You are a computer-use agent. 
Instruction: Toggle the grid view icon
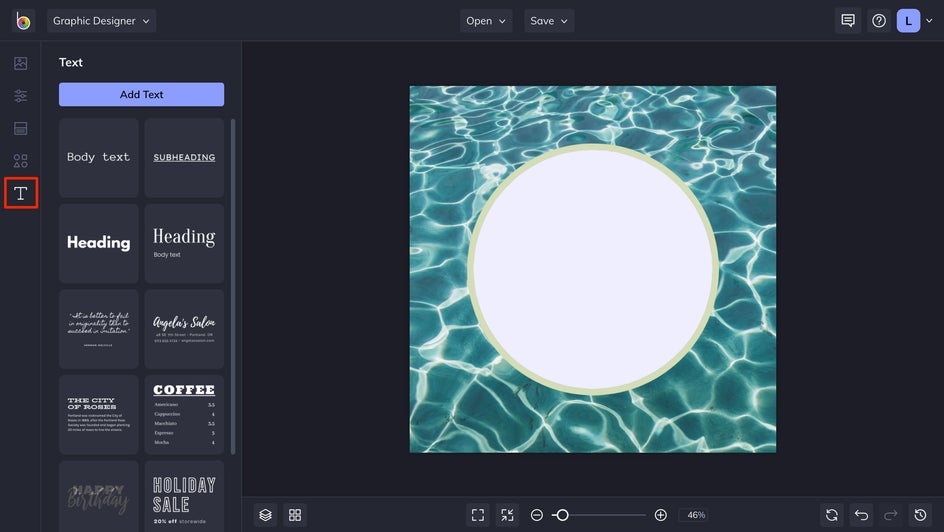[295, 515]
